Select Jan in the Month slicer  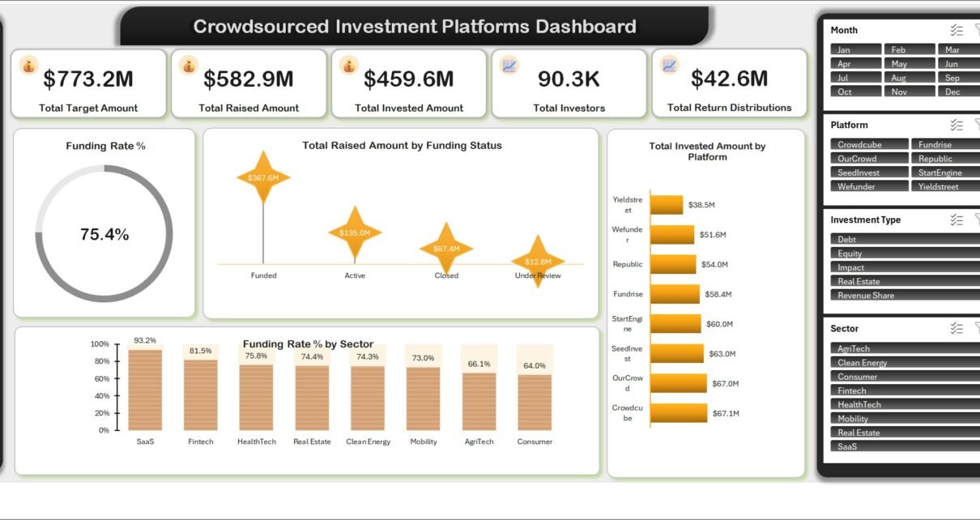click(x=854, y=49)
